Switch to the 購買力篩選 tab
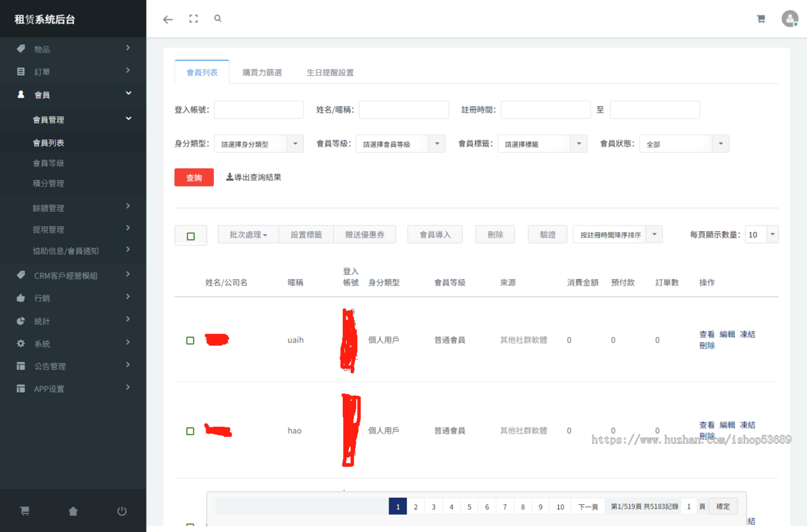The image size is (807, 532). coord(262,72)
